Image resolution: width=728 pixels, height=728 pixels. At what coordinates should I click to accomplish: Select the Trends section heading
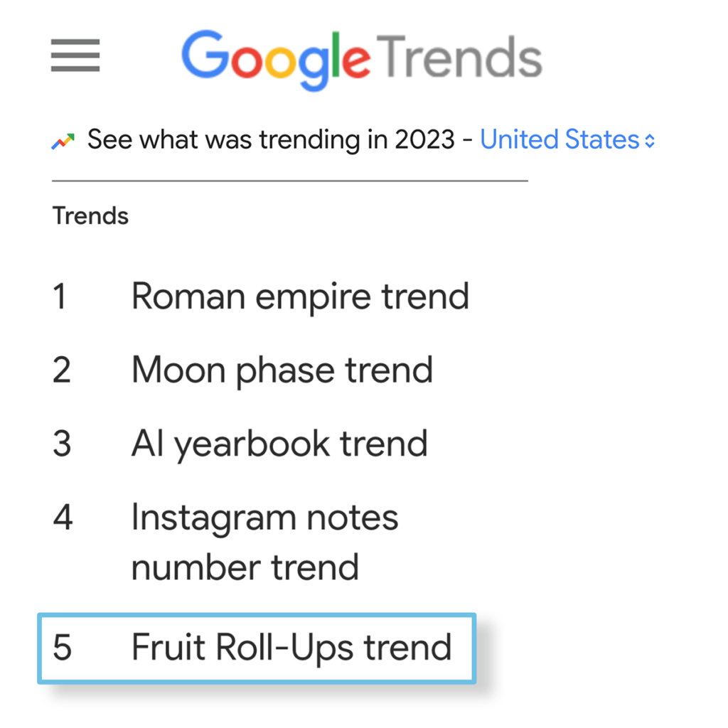coord(90,215)
